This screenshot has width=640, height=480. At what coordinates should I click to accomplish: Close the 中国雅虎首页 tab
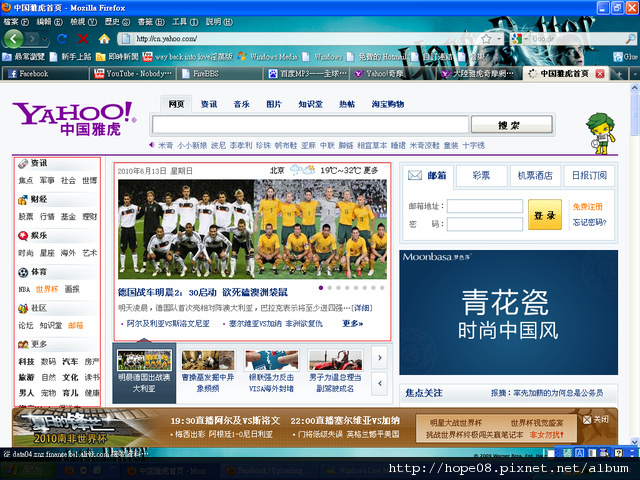coord(600,73)
